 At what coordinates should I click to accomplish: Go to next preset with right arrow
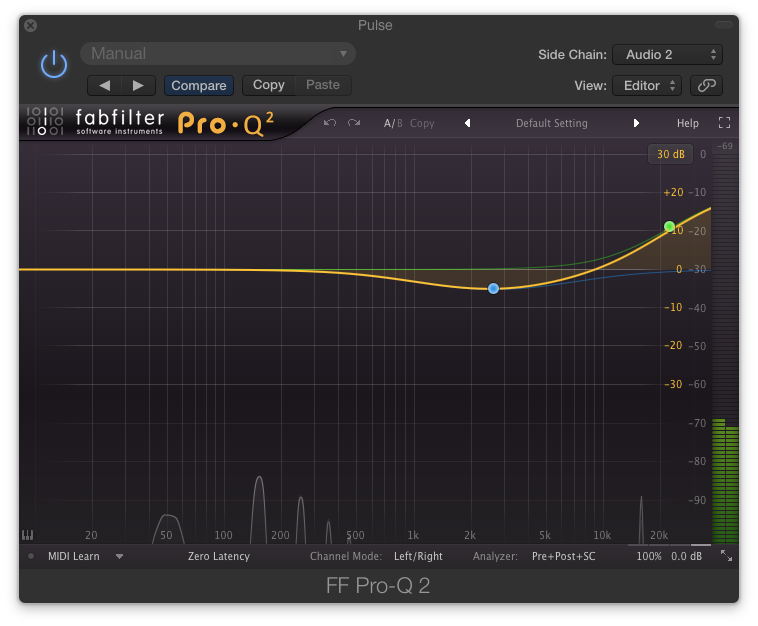pos(138,86)
